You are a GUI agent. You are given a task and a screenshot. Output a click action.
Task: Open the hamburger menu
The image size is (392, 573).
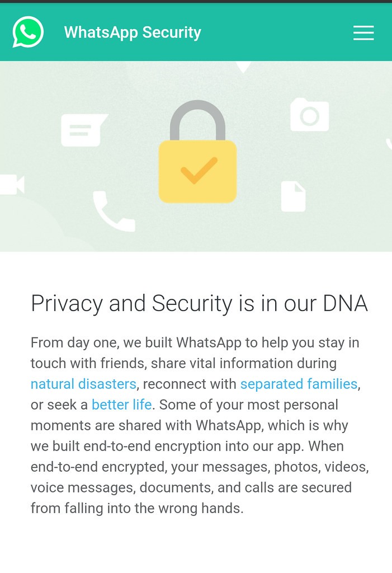(363, 32)
